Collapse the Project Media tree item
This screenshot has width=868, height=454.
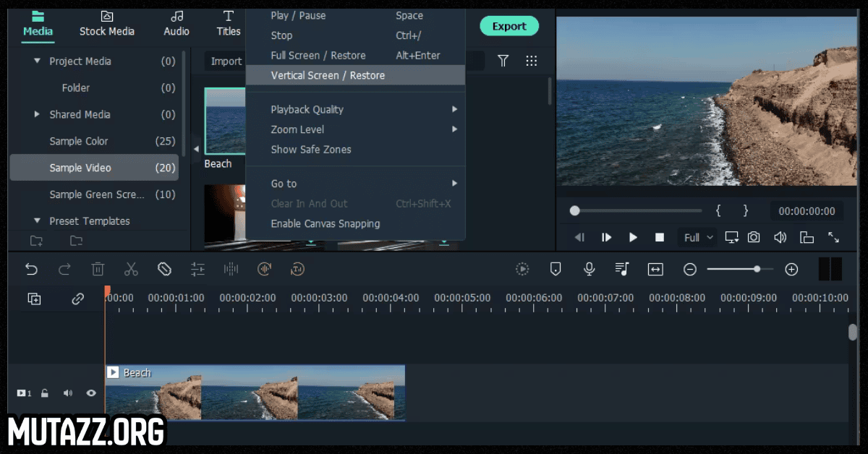(x=38, y=61)
